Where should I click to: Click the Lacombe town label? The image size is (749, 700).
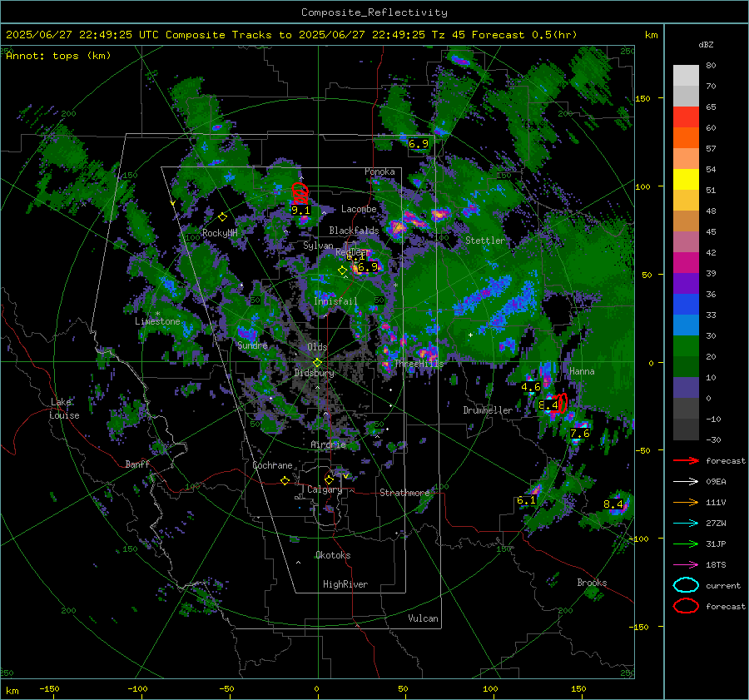(359, 209)
